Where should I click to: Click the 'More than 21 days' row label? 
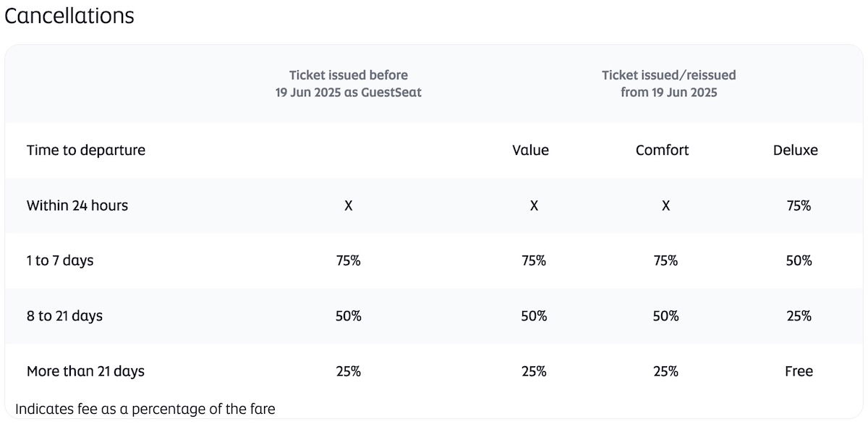(85, 371)
